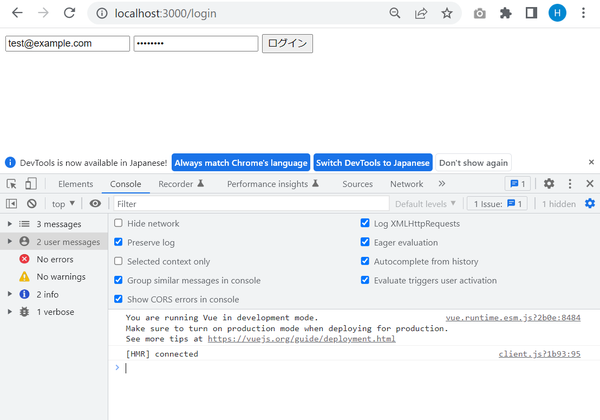Reload the localhost login page
Screen dimensions: 600x420
click(x=69, y=13)
